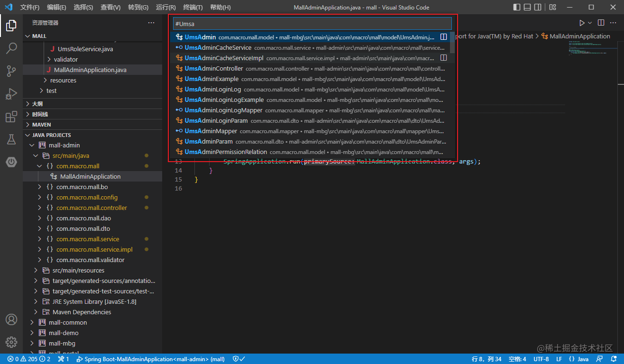Expand the 大纲 outline section
This screenshot has width=624, height=364.
[92, 103]
